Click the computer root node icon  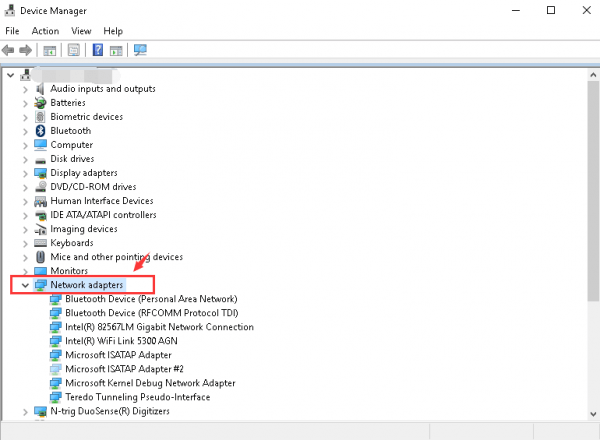point(25,75)
